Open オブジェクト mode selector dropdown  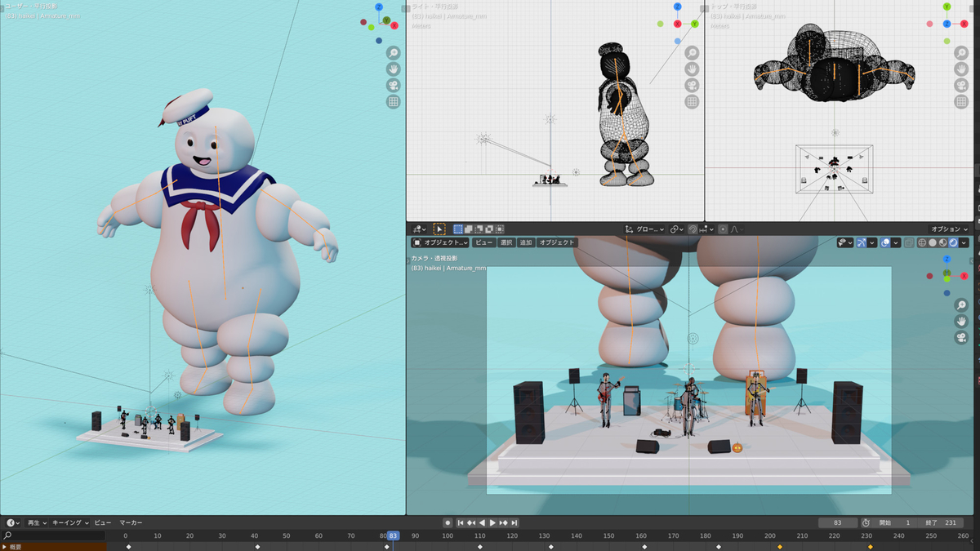440,242
